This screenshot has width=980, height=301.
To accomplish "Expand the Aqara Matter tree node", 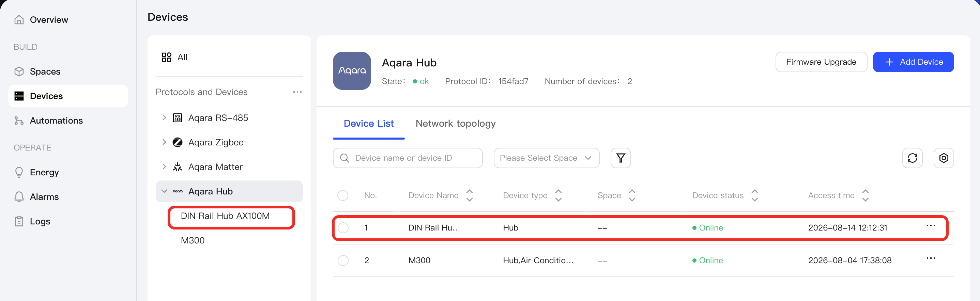I will [x=164, y=167].
